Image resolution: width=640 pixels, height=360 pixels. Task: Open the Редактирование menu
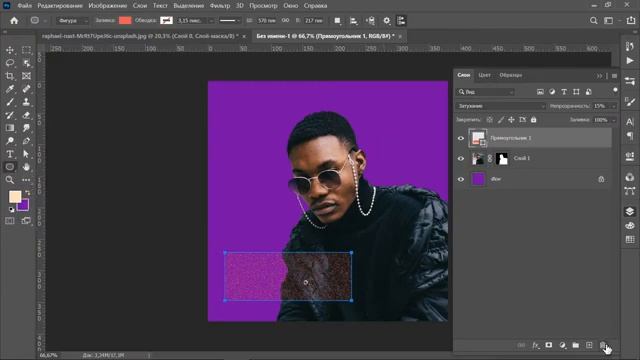coord(60,6)
